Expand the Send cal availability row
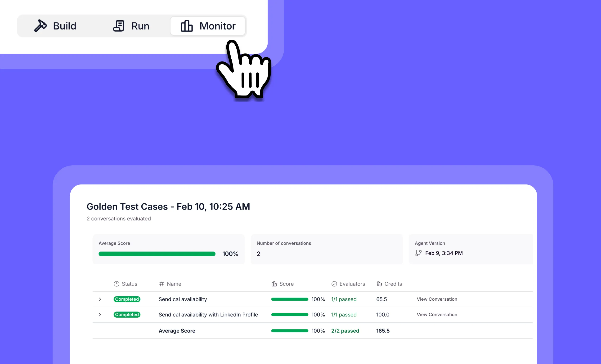The image size is (601, 364). click(100, 299)
